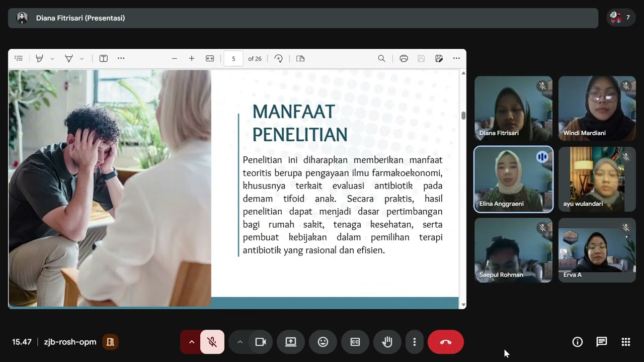Expand video settings arrow beside camera
Screen dimensions: 644x362
click(240, 342)
